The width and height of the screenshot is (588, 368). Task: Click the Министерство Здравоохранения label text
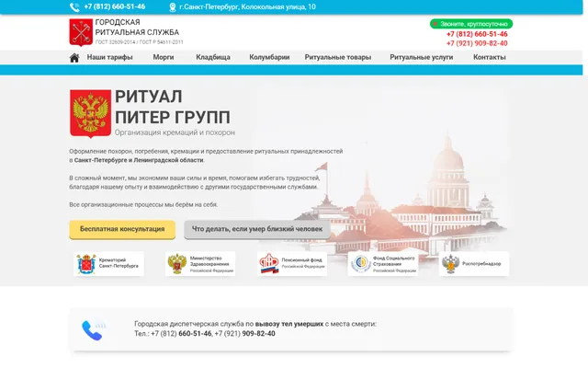pos(211,264)
